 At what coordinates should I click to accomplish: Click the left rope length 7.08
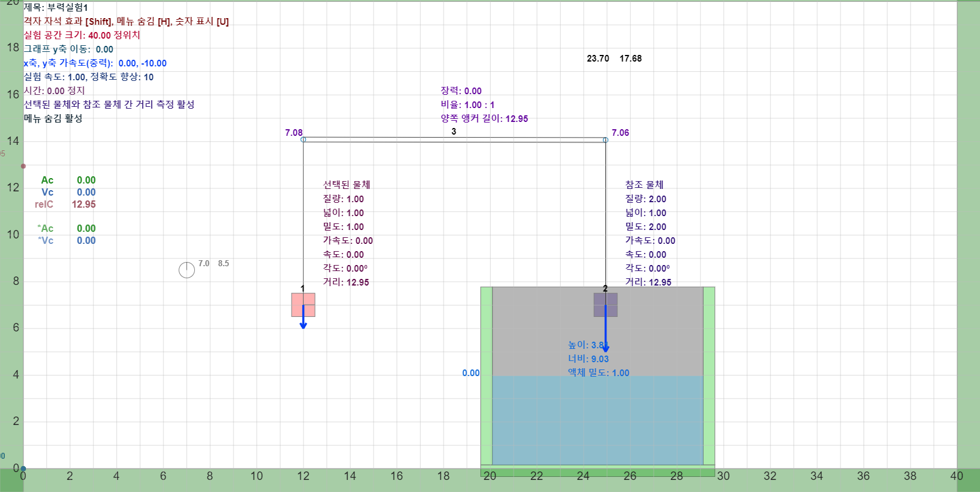coord(294,132)
